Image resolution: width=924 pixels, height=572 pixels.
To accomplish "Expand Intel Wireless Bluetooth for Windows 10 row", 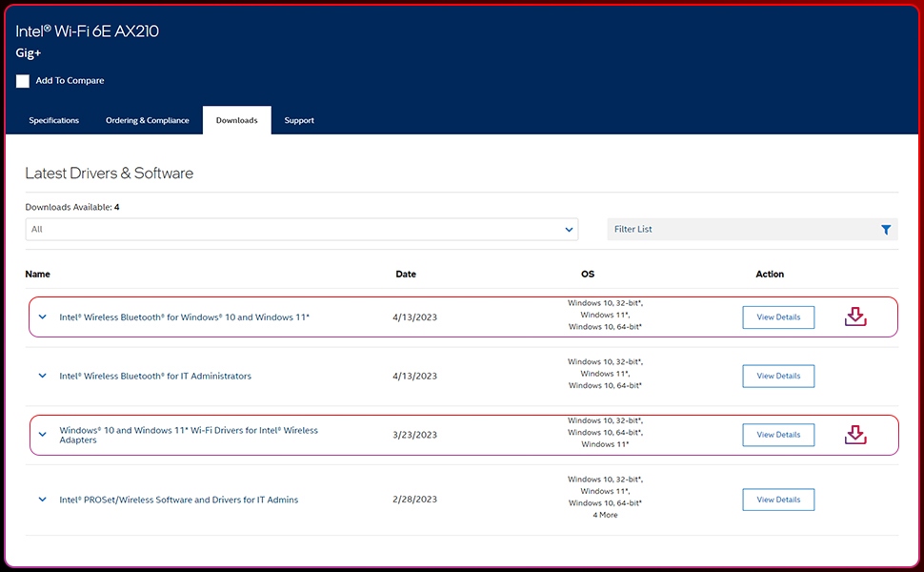I will 43,317.
